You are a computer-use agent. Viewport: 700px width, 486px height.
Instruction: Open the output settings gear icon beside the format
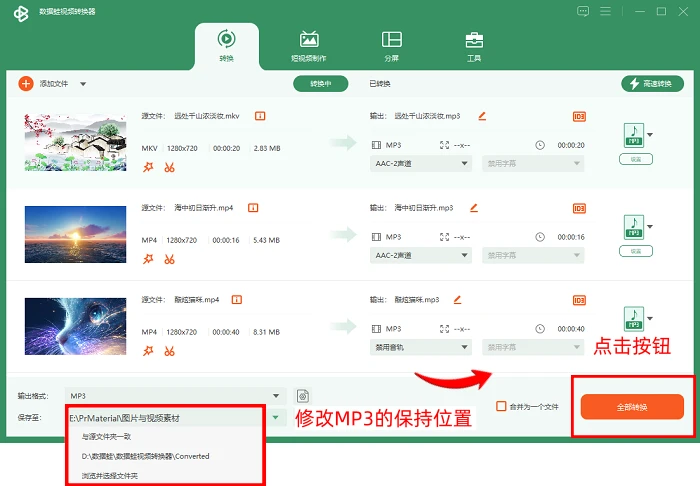(x=303, y=396)
